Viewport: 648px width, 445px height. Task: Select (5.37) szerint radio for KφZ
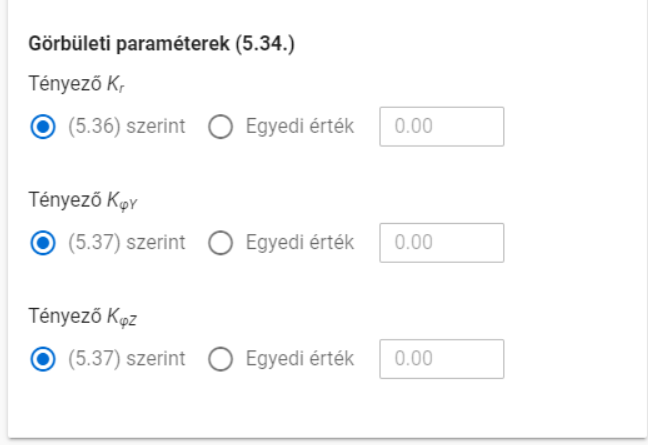point(43,359)
